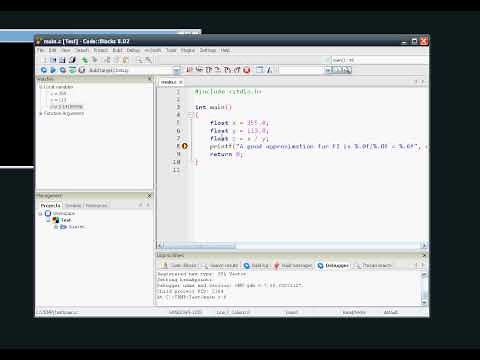
Task: Click the Save file toolbar icon
Action: (x=62, y=60)
